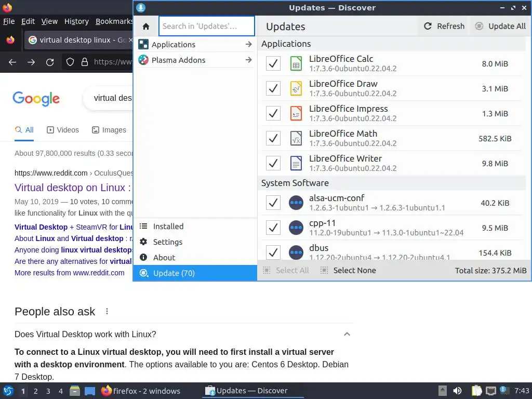Image resolution: width=532 pixels, height=399 pixels.
Task: Focus the Search in 'Updates' field
Action: (207, 26)
